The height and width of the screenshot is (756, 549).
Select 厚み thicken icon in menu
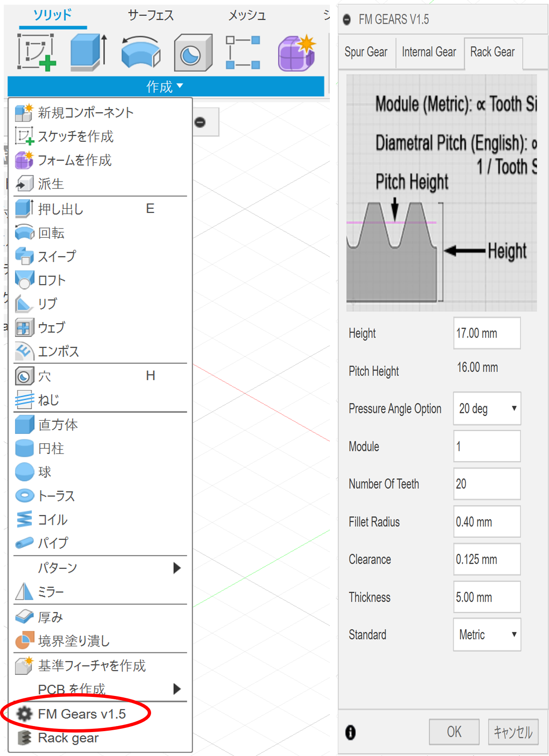tap(24, 617)
